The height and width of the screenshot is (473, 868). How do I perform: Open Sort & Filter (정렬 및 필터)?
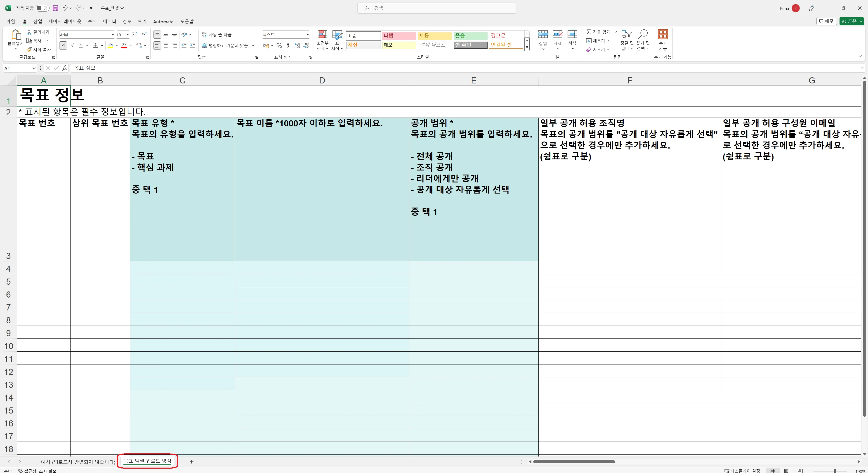[627, 40]
